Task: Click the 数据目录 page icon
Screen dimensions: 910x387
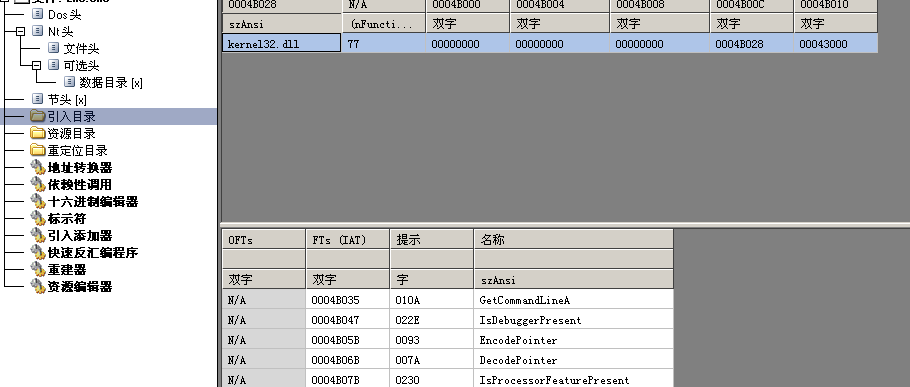Action: 70,82
